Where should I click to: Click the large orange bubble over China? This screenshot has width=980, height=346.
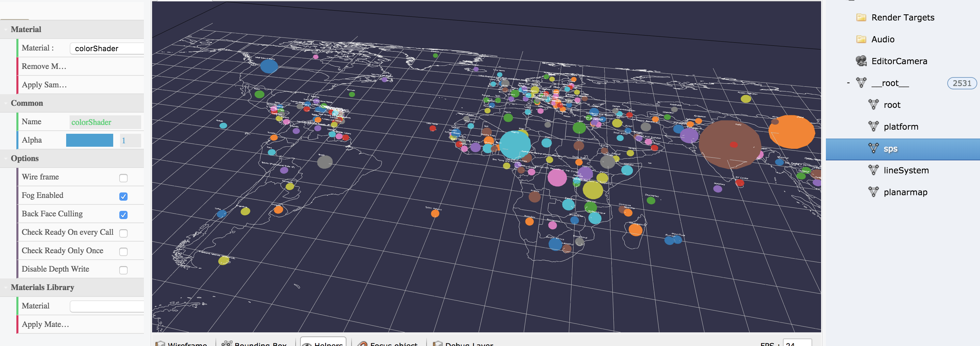tap(792, 132)
